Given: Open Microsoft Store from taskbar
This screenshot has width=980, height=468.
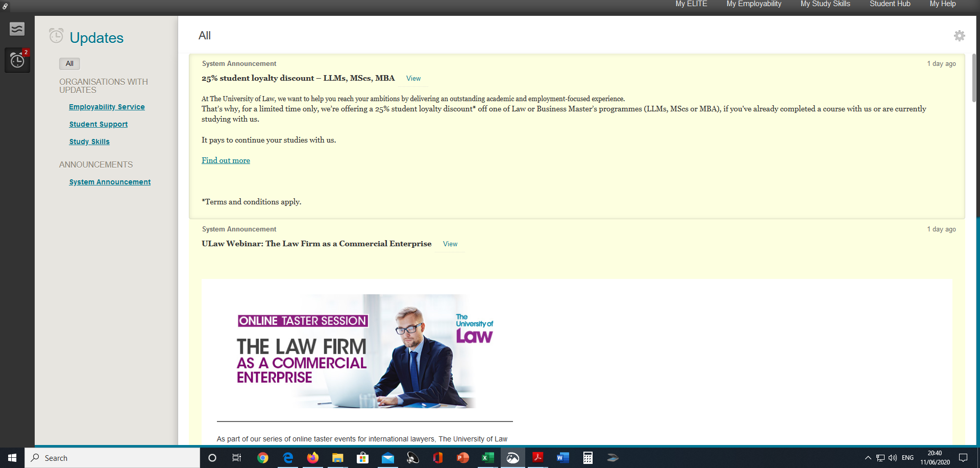Looking at the screenshot, I should point(362,458).
